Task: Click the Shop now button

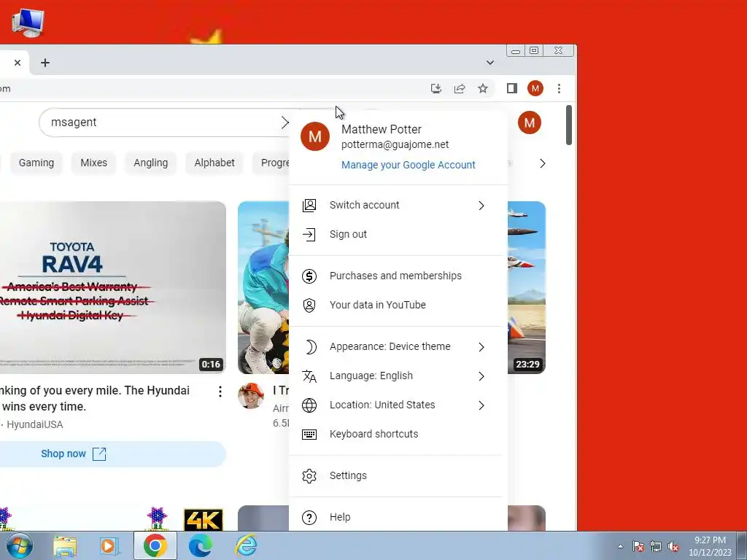Action: (x=112, y=454)
